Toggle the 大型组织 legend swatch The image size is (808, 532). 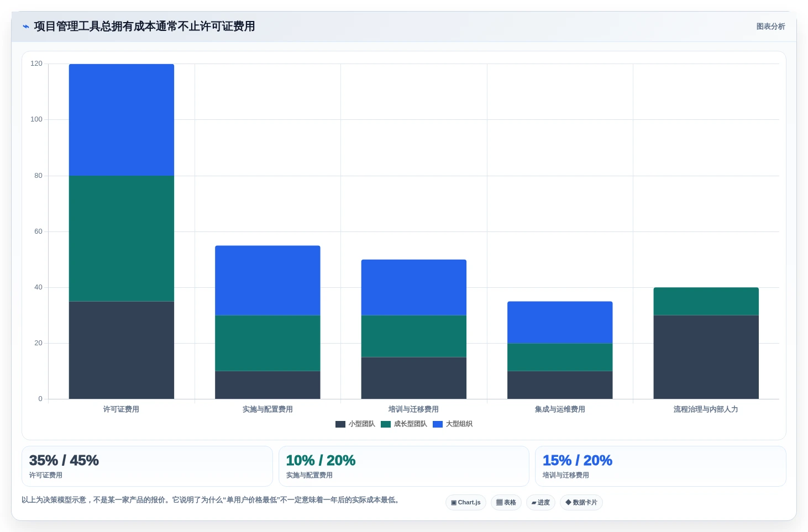[x=438, y=424]
